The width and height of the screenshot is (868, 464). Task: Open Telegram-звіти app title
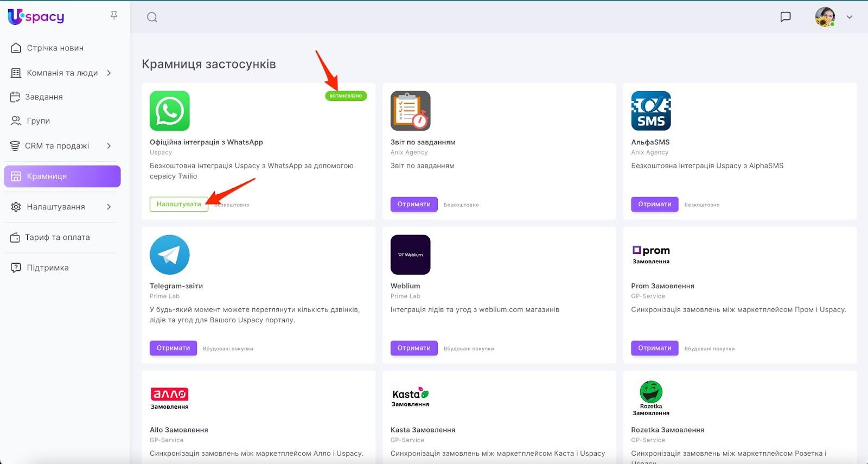176,286
